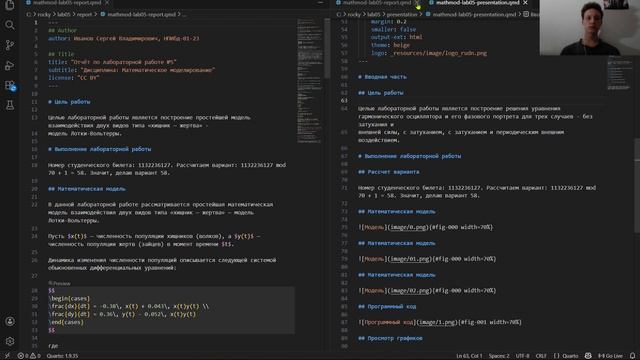The image size is (640, 360).
Task: Click the 'theme: beige' line in presentation
Action: [390, 45]
